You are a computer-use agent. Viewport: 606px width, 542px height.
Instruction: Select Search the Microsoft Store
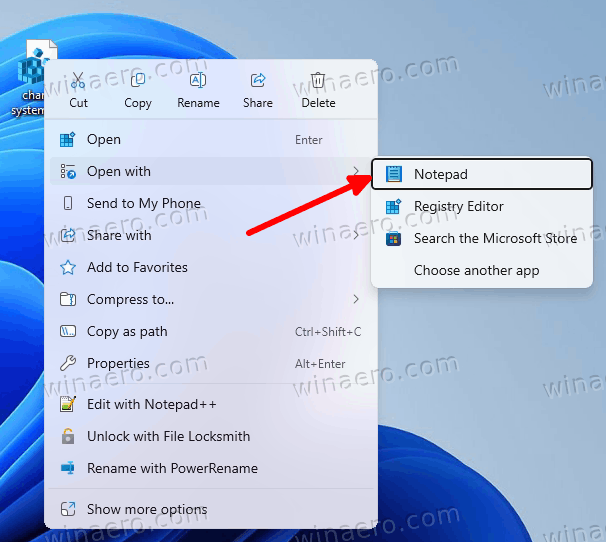tap(482, 239)
